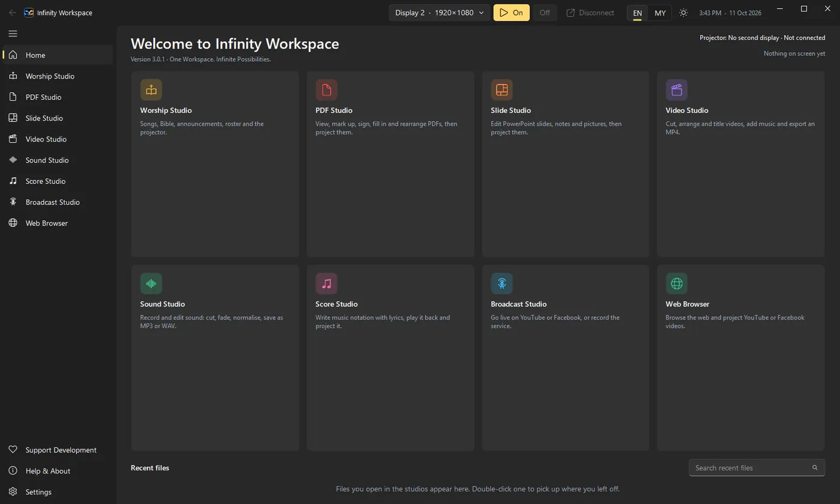Click the Broadcast Studio card title
The width and height of the screenshot is (840, 504).
pyautogui.click(x=518, y=304)
